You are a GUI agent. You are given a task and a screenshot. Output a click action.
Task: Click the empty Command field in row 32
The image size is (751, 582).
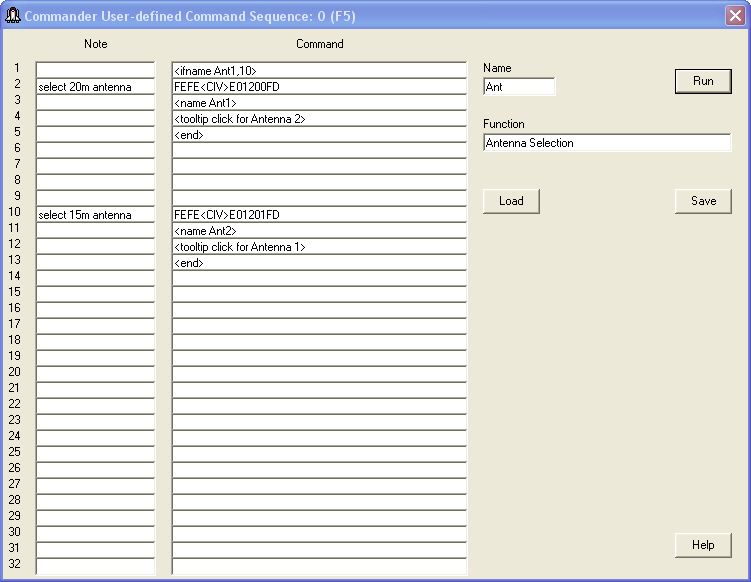pyautogui.click(x=319, y=567)
